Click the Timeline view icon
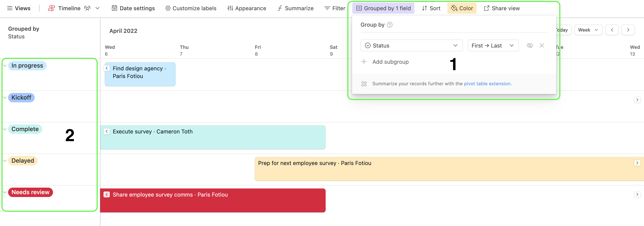This screenshot has height=226, width=644. coord(52,8)
